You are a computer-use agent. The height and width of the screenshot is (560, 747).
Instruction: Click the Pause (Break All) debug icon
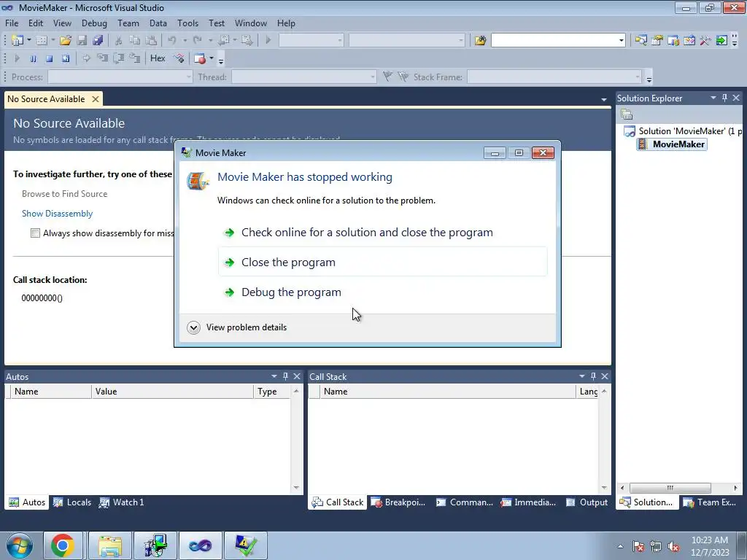[x=33, y=58]
